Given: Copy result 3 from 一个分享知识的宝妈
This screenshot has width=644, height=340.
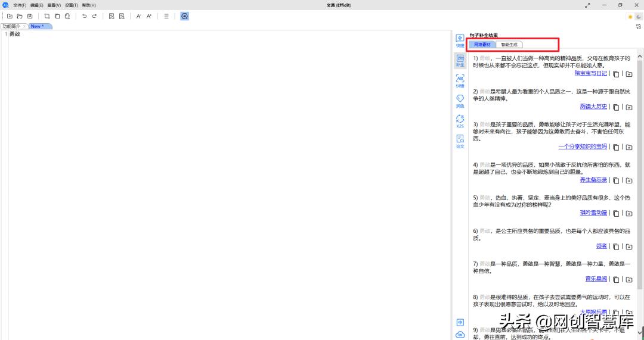Looking at the screenshot, I should 616,147.
